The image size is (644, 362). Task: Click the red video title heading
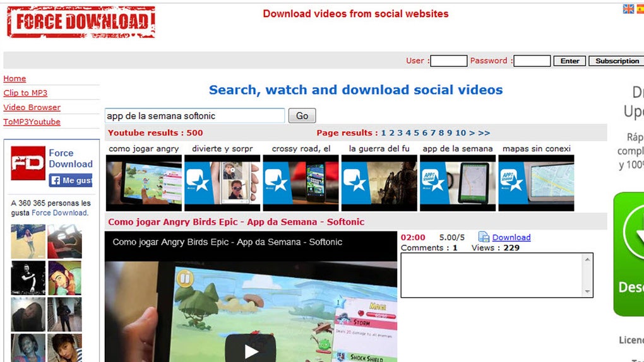click(236, 222)
